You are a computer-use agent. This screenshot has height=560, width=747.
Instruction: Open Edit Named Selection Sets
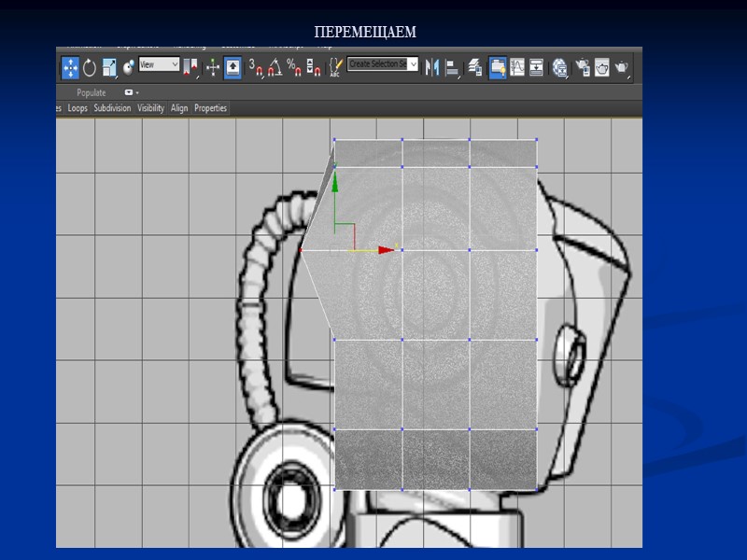pyautogui.click(x=335, y=67)
